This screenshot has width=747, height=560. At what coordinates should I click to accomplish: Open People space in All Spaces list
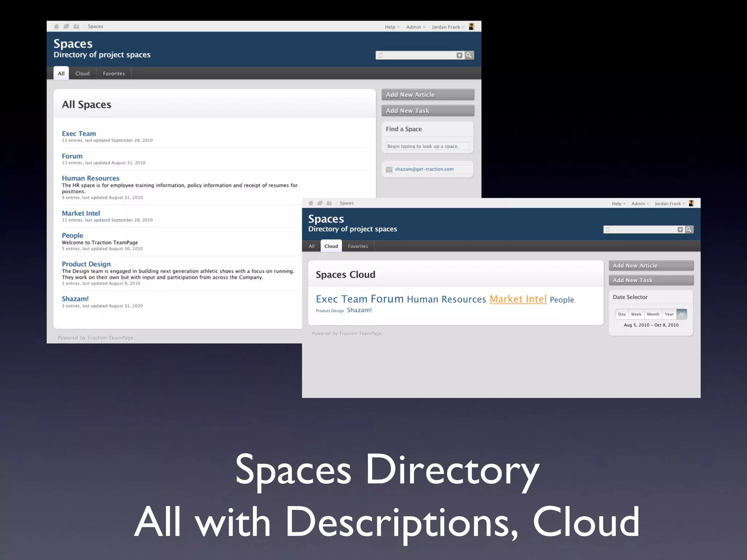tap(72, 236)
